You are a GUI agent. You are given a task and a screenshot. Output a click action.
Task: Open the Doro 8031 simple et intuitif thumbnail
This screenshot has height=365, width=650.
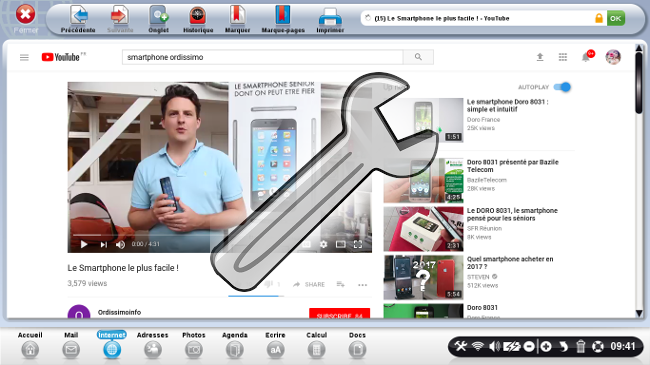[x=423, y=120]
